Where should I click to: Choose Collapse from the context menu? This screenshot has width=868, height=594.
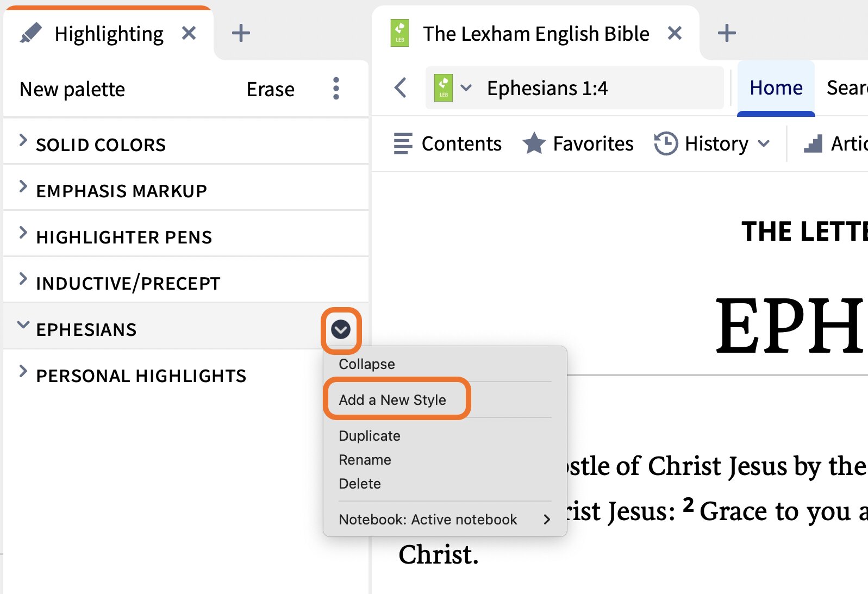367,364
